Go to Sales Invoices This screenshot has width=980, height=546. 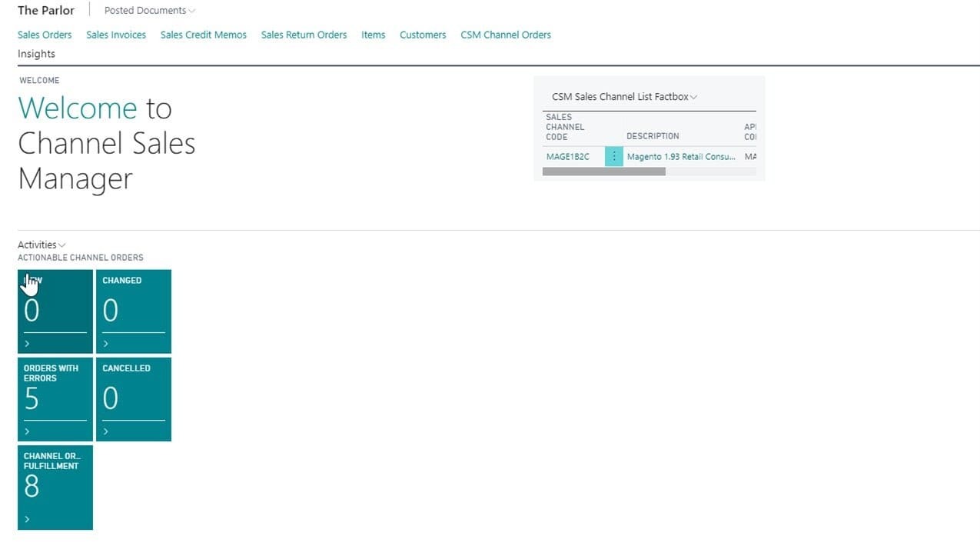coord(116,35)
